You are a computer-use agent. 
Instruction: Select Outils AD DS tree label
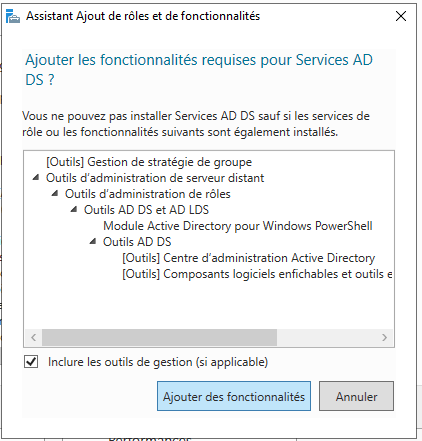tap(137, 242)
